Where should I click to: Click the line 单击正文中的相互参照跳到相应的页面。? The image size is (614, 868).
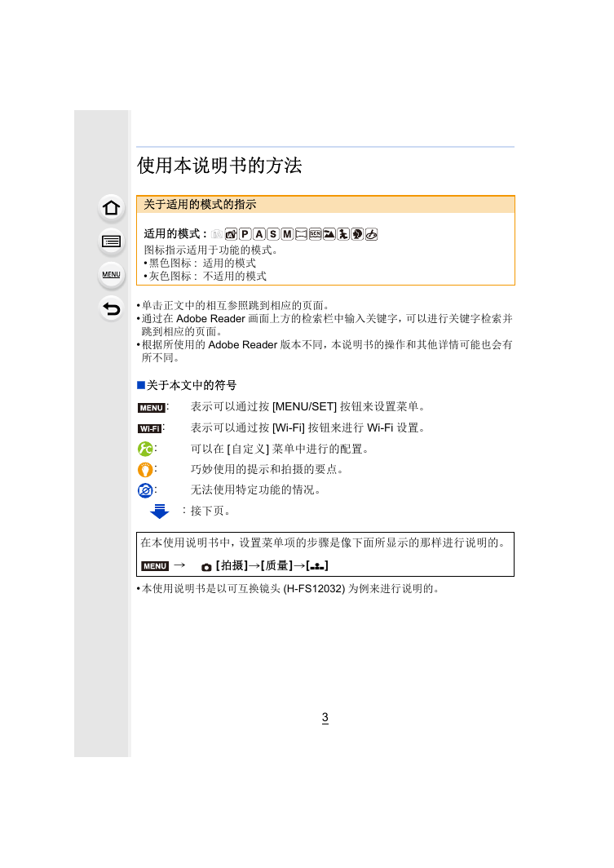click(234, 306)
